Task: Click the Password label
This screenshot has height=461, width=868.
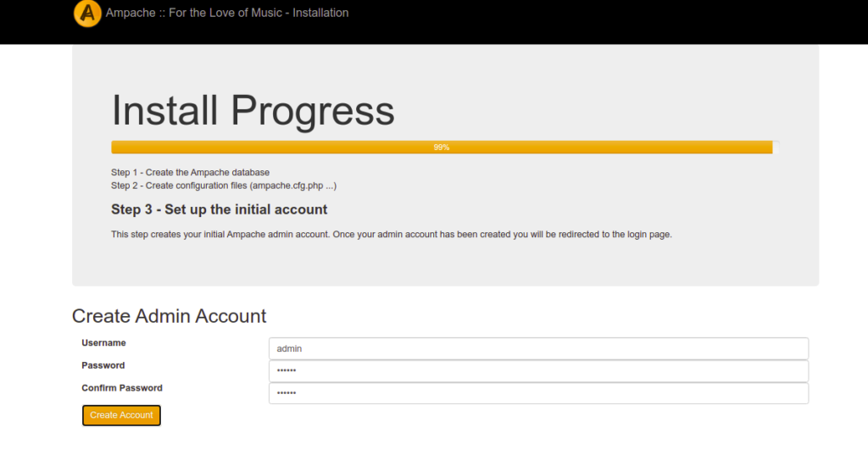Action: click(x=103, y=365)
